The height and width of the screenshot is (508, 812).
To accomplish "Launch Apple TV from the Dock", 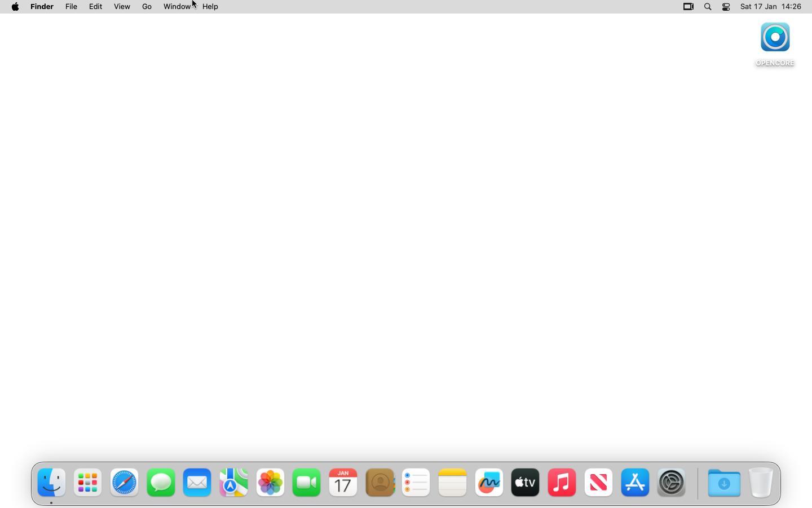I will 526,483.
